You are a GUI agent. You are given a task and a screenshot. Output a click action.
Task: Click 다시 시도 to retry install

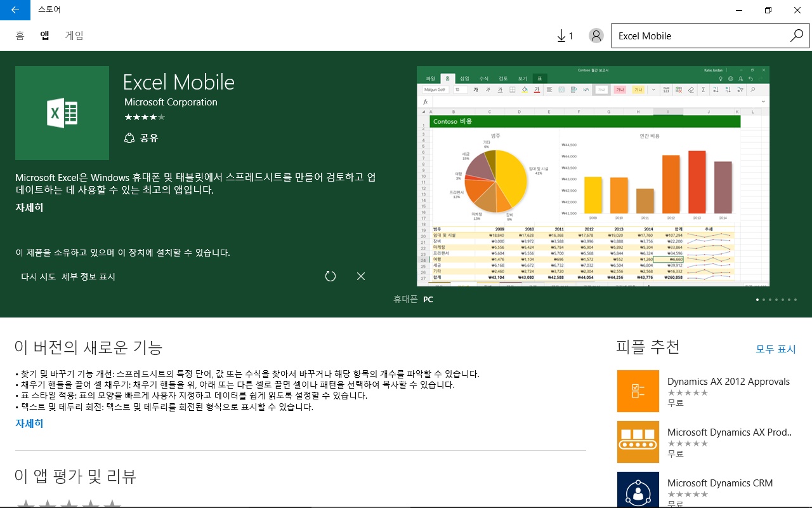pyautogui.click(x=38, y=277)
